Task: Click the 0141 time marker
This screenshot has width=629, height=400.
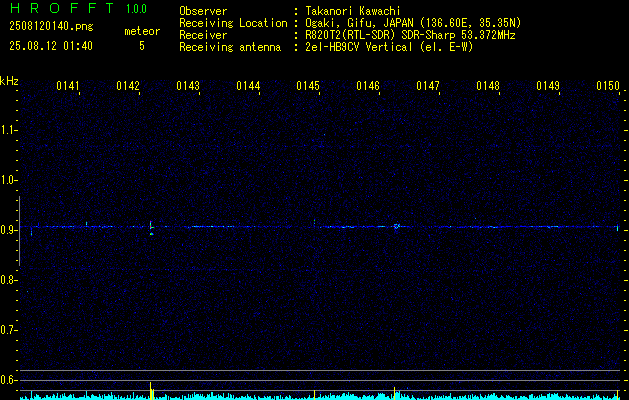Action: pyautogui.click(x=68, y=85)
